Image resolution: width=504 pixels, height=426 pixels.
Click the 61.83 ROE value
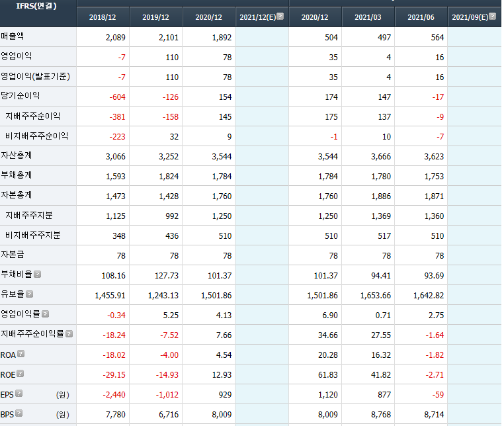pos(328,375)
